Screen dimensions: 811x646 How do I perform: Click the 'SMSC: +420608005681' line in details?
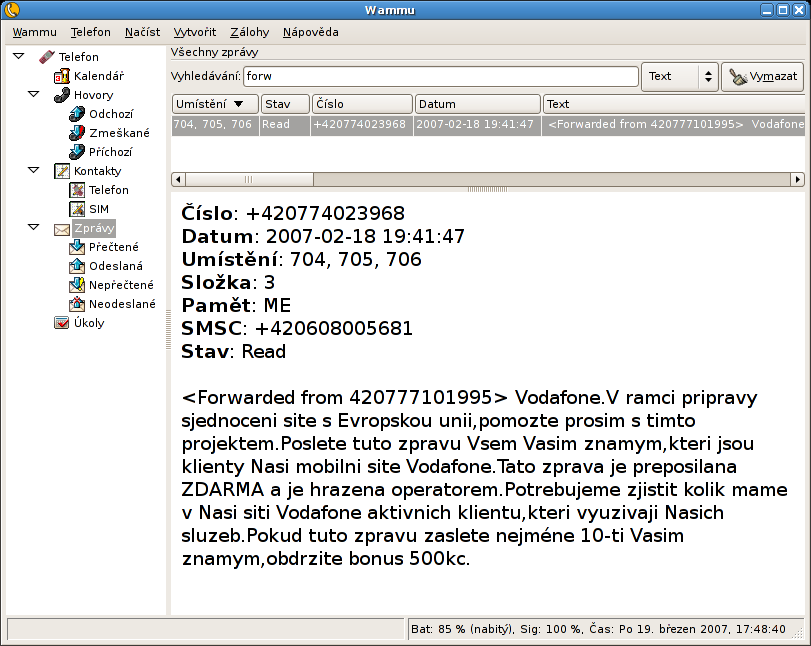(x=297, y=328)
